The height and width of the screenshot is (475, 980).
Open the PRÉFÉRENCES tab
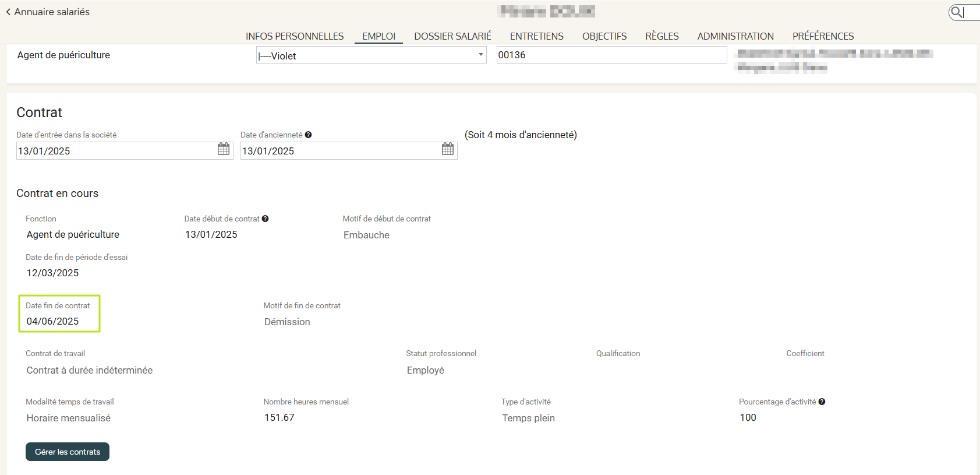tap(823, 36)
